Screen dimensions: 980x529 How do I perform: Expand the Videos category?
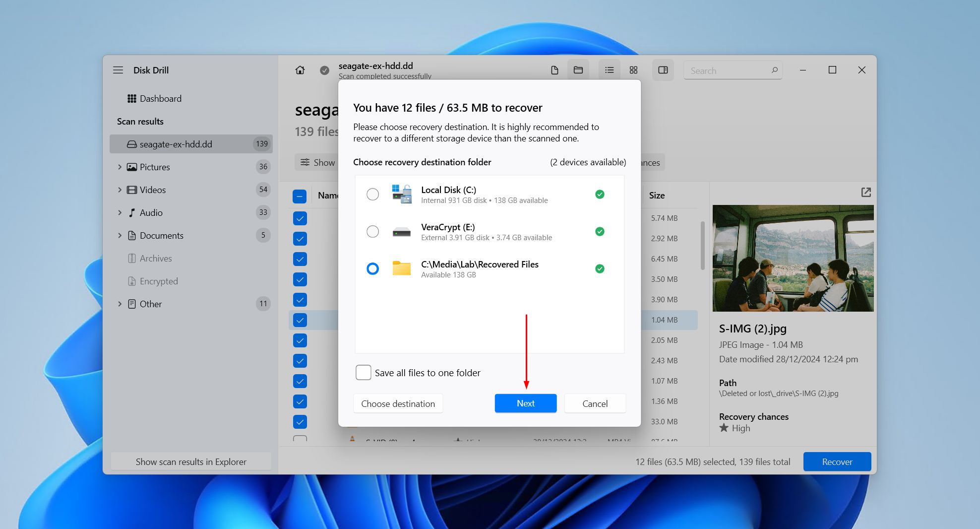pos(120,190)
